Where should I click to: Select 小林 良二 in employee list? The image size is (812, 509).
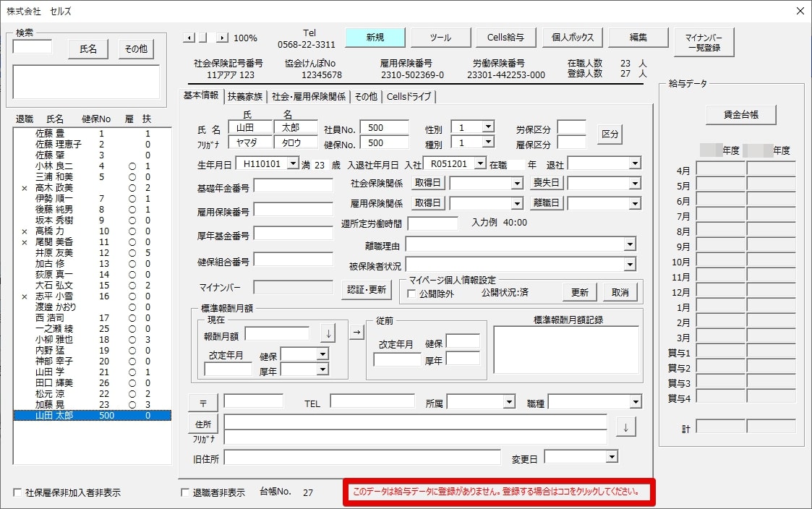point(92,166)
